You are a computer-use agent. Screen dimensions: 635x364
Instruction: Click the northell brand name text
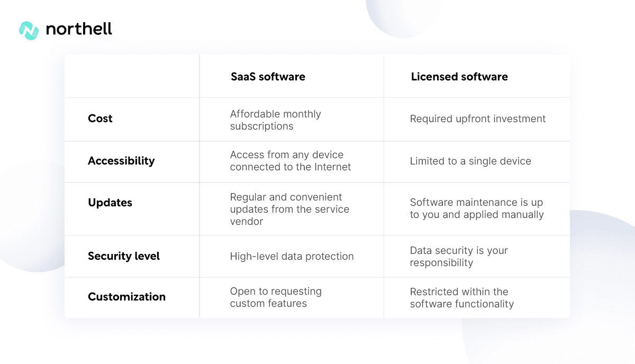pos(79,29)
